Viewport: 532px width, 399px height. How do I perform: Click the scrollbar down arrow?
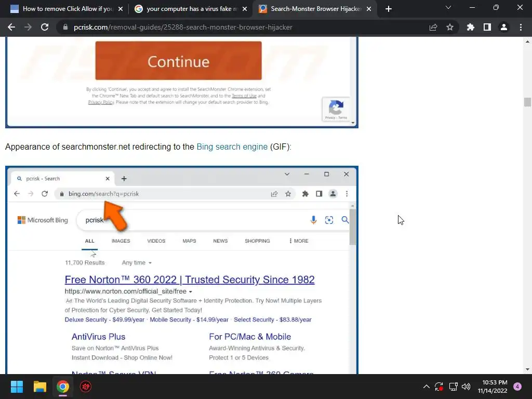click(527, 369)
